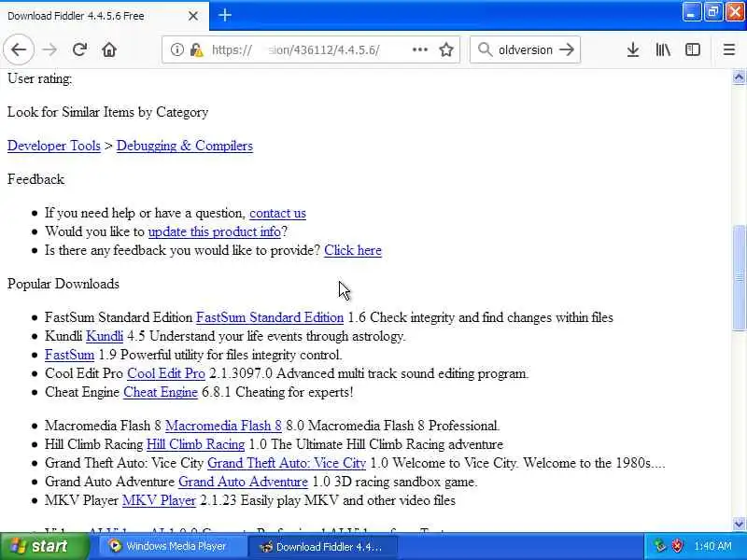Toggle the sidebar view icon
Viewport: 747px width, 560px height.
coord(693,49)
